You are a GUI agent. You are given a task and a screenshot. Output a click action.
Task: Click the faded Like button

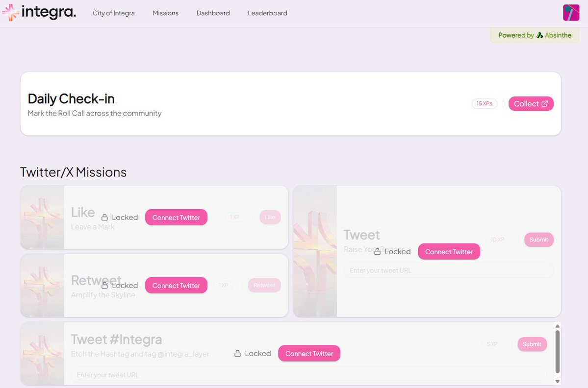pos(270,217)
